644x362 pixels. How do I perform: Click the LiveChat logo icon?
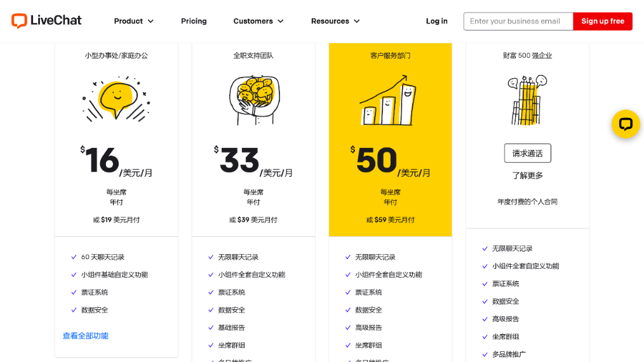[19, 21]
